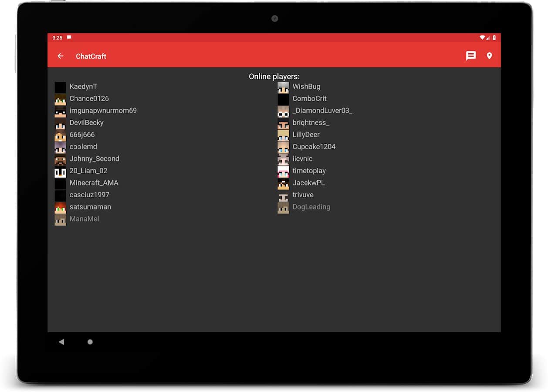The image size is (548, 392).
Task: Select player imgunapwnurmom69
Action: click(x=103, y=111)
